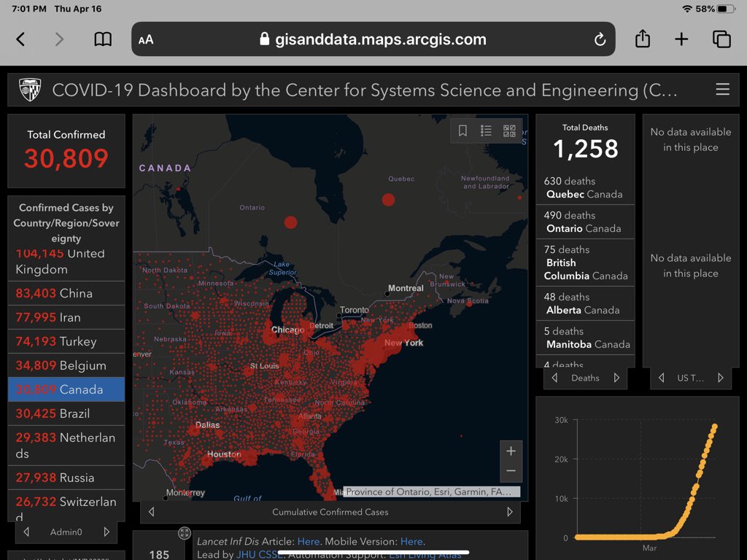Tap Safari's forward arrow
Viewport: 747px width, 560px height.
pos(58,39)
